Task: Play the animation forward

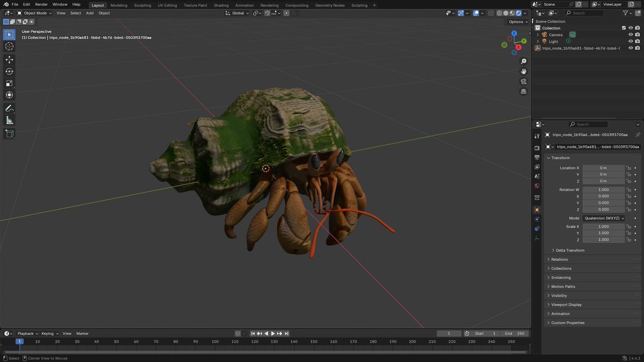Action: (273, 334)
